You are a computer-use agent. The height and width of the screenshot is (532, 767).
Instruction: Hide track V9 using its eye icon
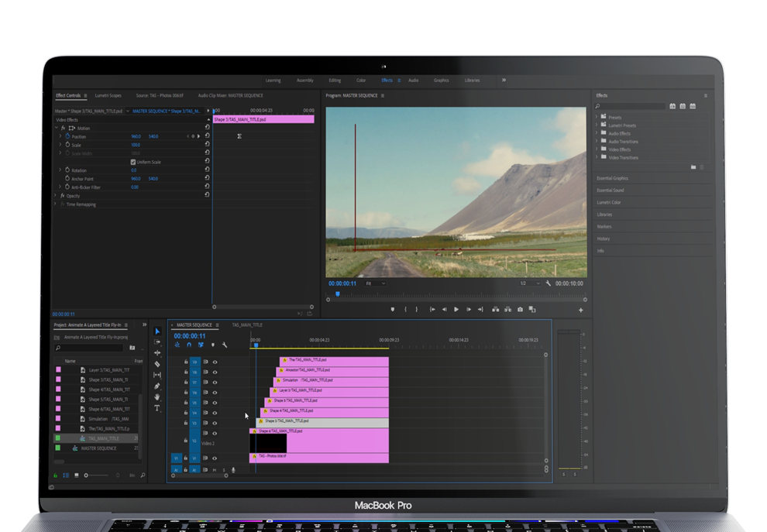click(x=215, y=362)
